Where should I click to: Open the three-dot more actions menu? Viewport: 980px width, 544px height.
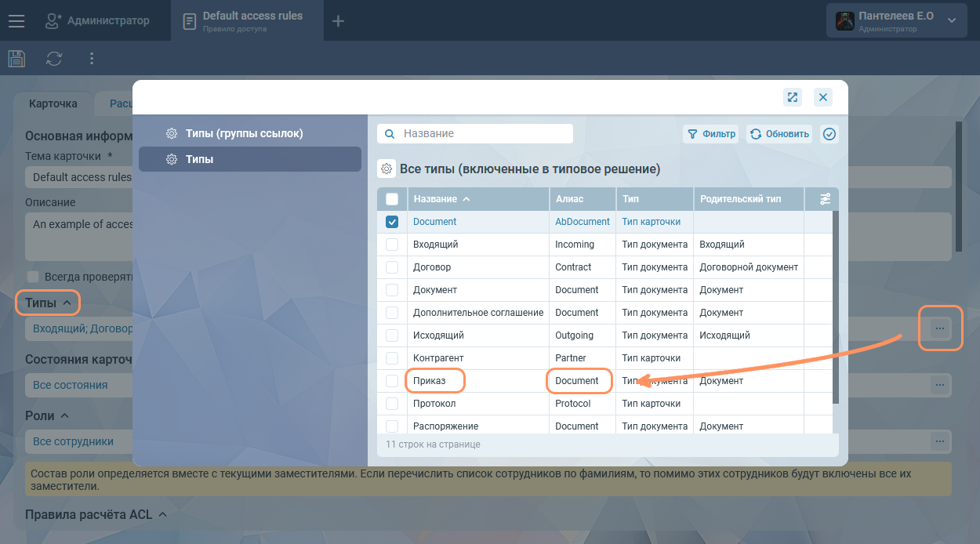click(92, 59)
